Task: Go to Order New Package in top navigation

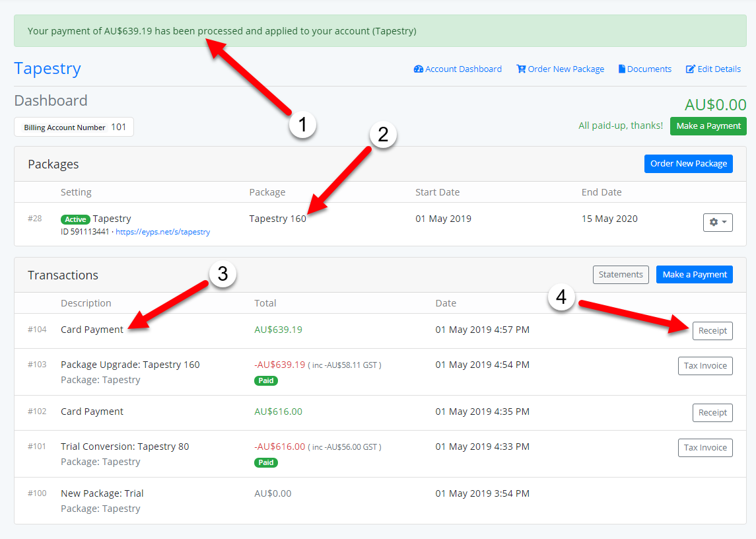Action: [561, 69]
